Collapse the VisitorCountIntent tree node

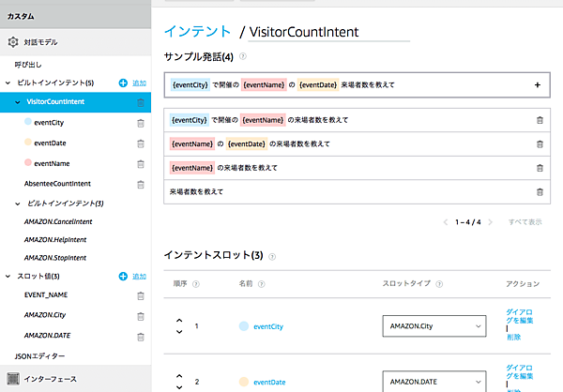tap(20, 102)
